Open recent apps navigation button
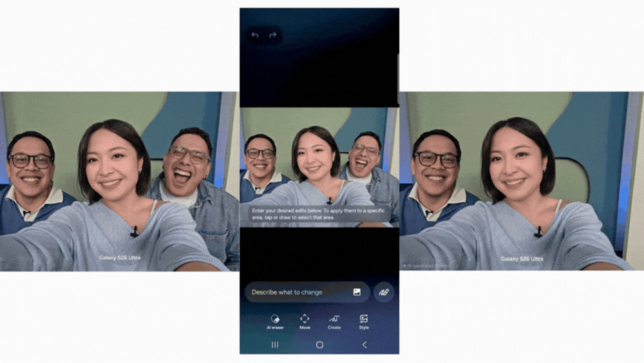 point(275,345)
